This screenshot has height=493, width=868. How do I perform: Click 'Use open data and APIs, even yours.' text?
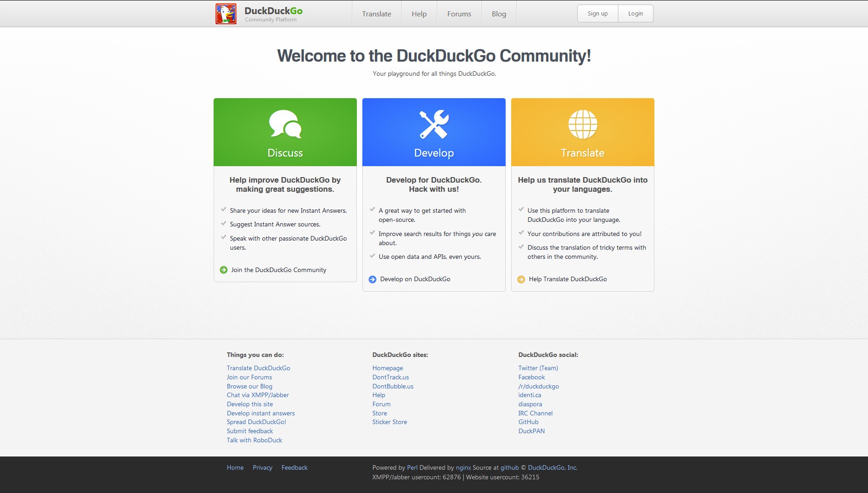(430, 257)
